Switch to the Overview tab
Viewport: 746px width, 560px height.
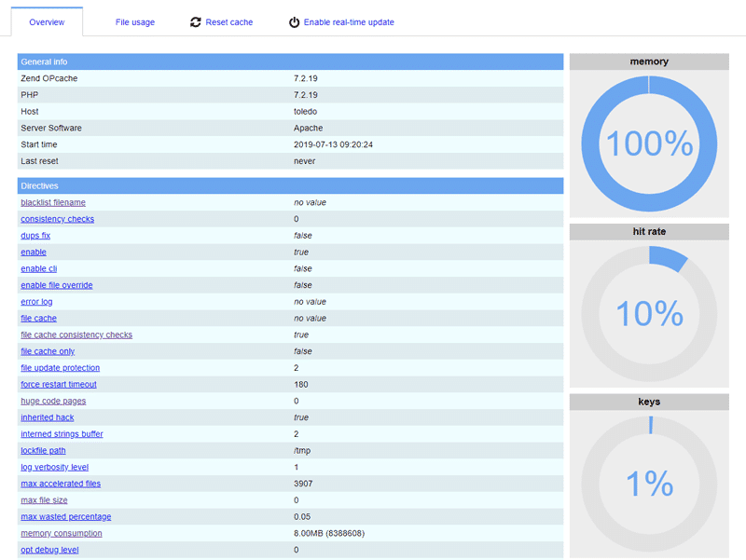click(47, 20)
